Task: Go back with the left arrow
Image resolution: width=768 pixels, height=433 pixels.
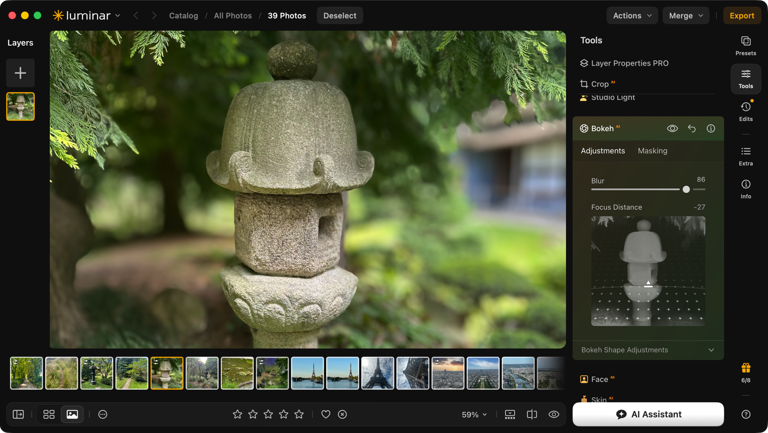Action: tap(136, 16)
